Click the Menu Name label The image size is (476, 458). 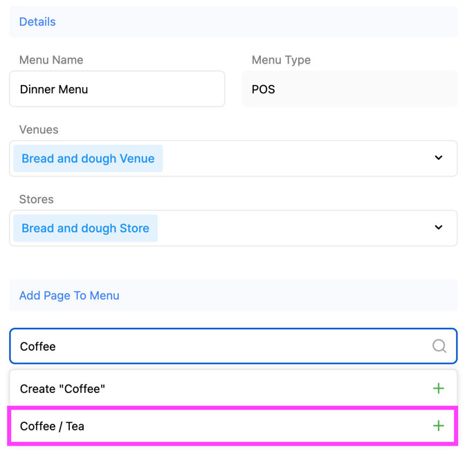click(x=51, y=60)
